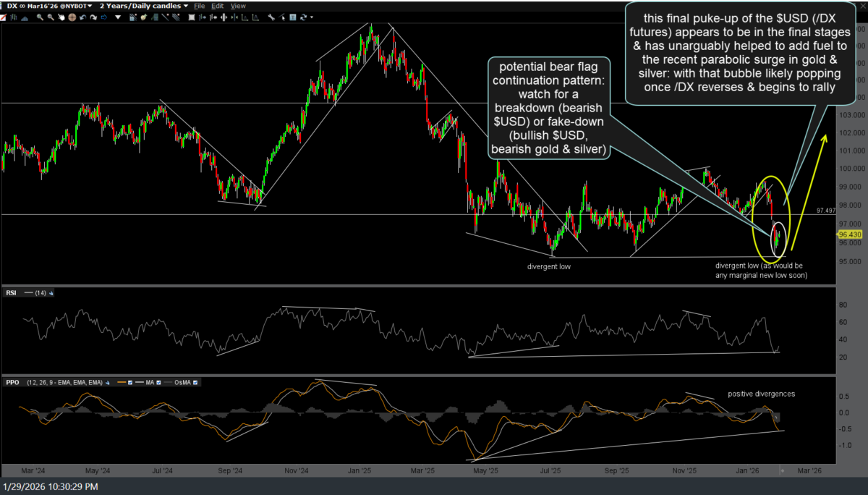
Task: Toggle the MA checkbox in the PPO panel
Action: tap(158, 382)
